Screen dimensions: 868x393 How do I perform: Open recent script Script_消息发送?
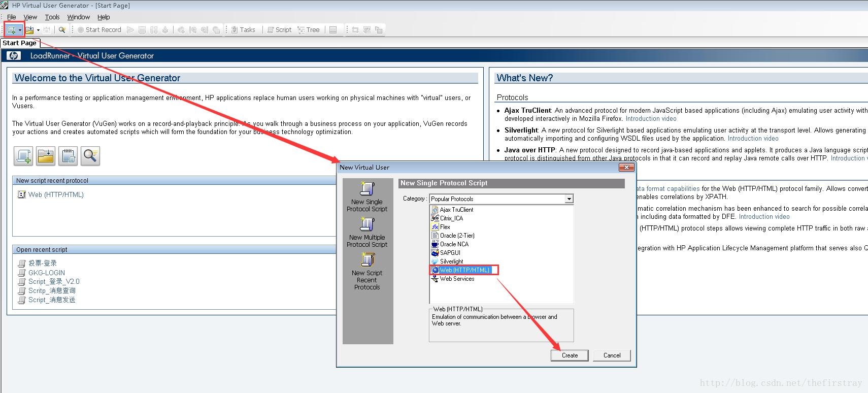[x=52, y=300]
